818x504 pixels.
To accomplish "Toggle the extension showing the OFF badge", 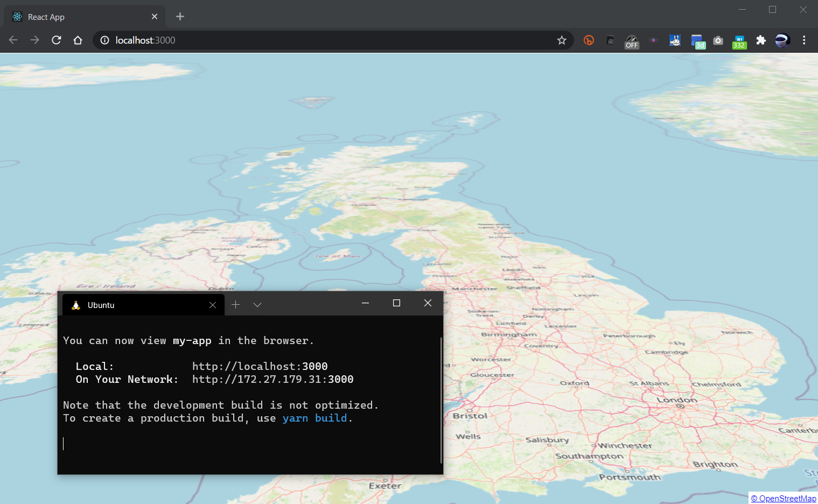I will (632, 41).
